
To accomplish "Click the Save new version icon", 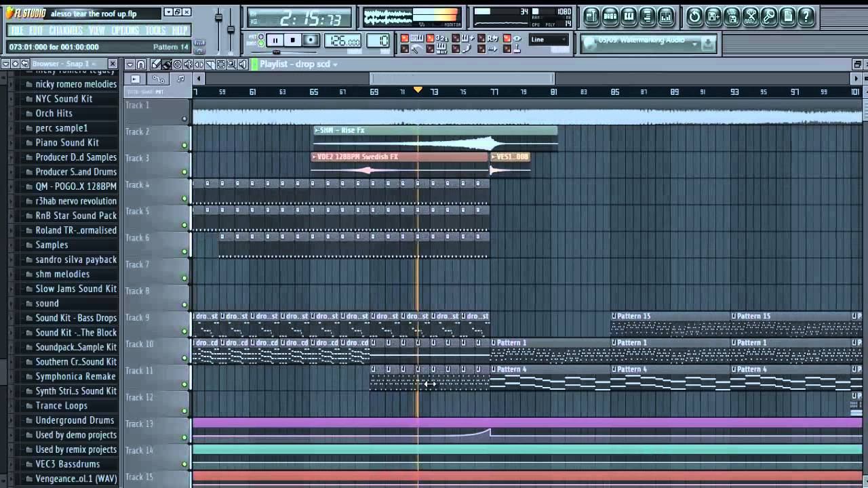I will (x=713, y=17).
